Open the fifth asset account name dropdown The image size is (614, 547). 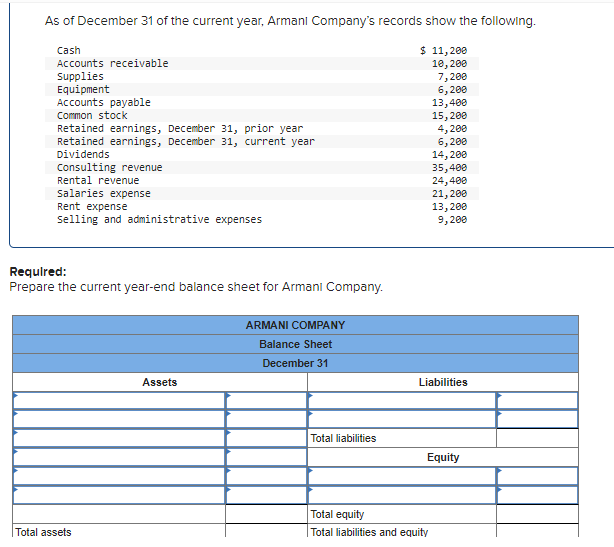pos(119,476)
